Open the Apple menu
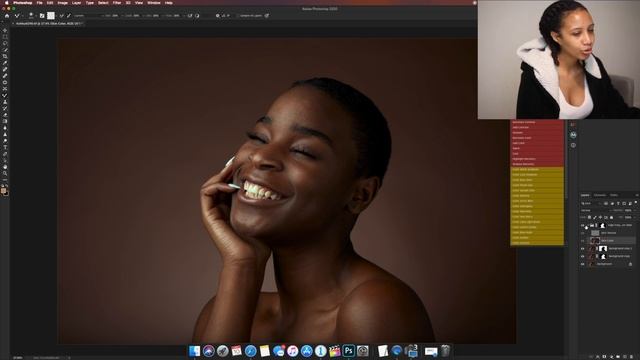This screenshot has height=360, width=640. pos(6,2)
